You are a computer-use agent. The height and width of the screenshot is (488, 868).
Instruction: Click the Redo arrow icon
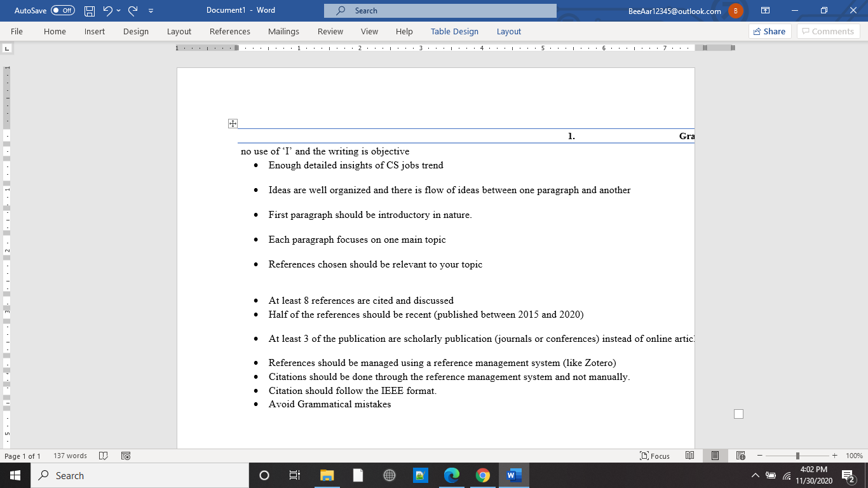click(133, 11)
